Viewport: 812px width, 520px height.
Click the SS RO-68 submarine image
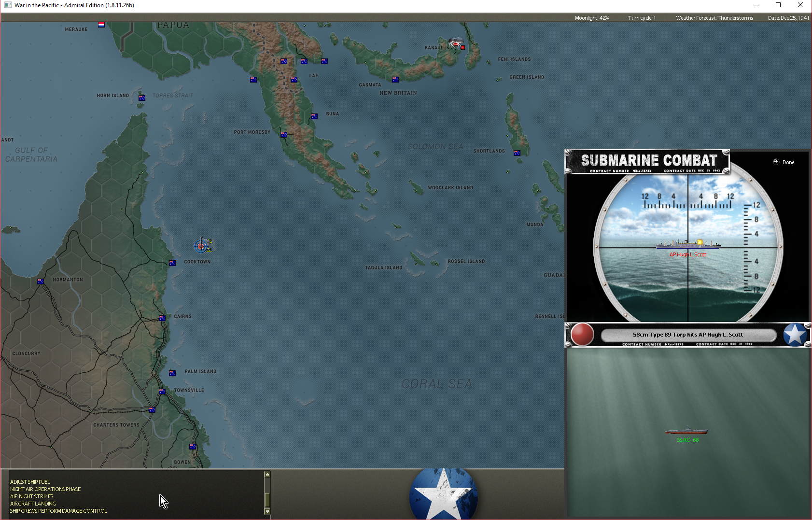pyautogui.click(x=686, y=431)
